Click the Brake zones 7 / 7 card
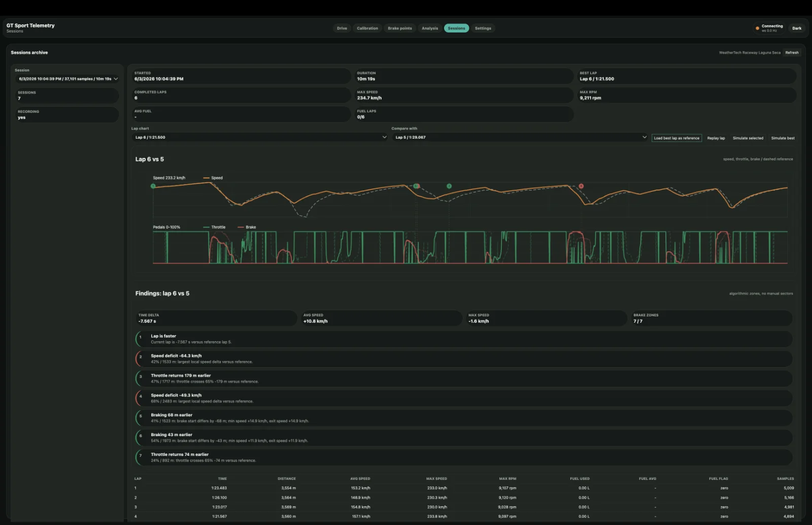 pyautogui.click(x=712, y=318)
